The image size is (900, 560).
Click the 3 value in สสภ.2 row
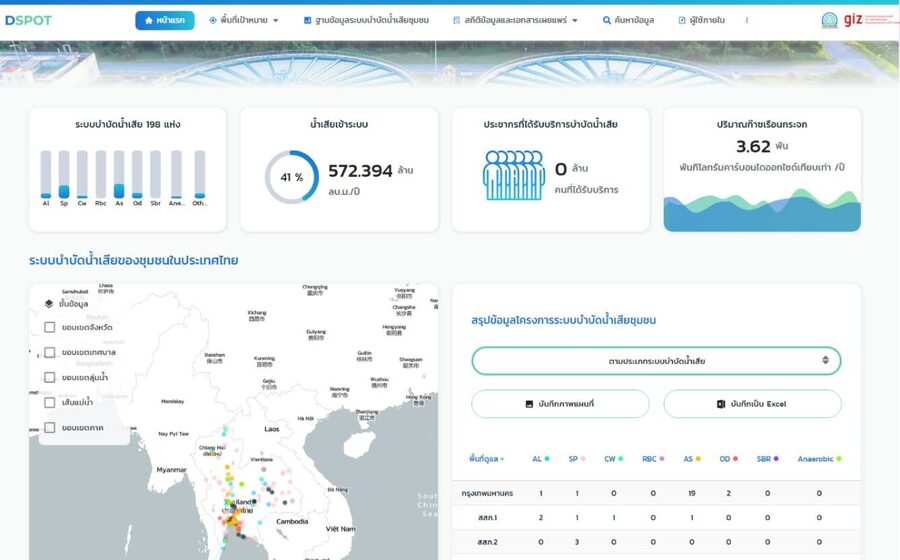(x=577, y=542)
